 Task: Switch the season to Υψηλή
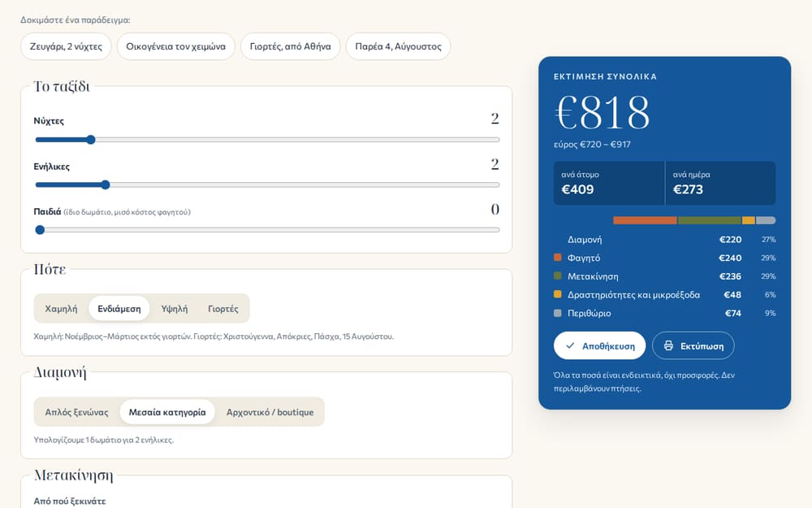coord(175,308)
